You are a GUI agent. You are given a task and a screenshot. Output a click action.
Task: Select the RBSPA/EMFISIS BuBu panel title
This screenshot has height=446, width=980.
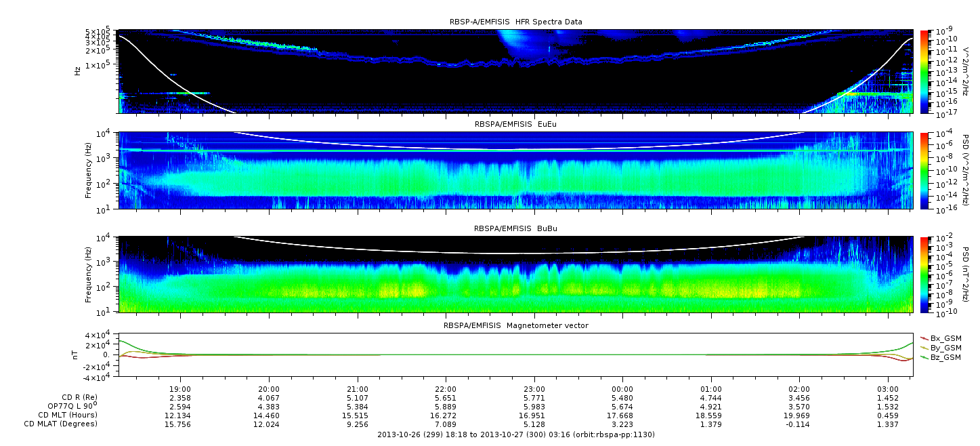(515, 229)
